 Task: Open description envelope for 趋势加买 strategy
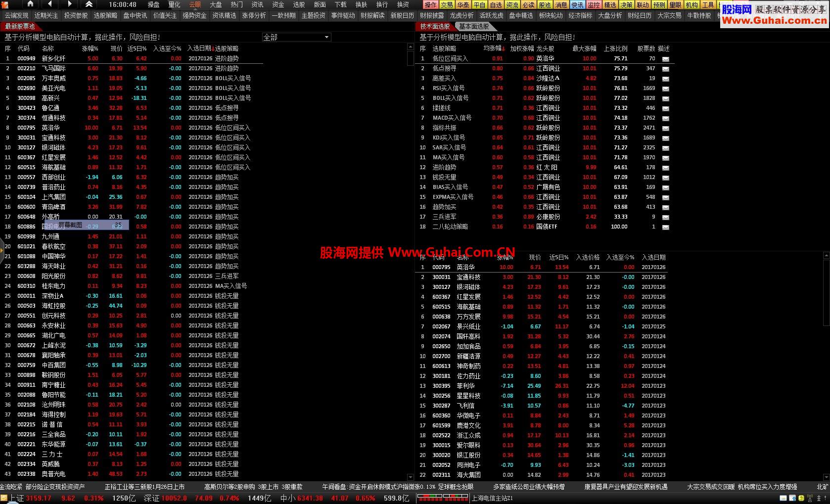(665, 207)
